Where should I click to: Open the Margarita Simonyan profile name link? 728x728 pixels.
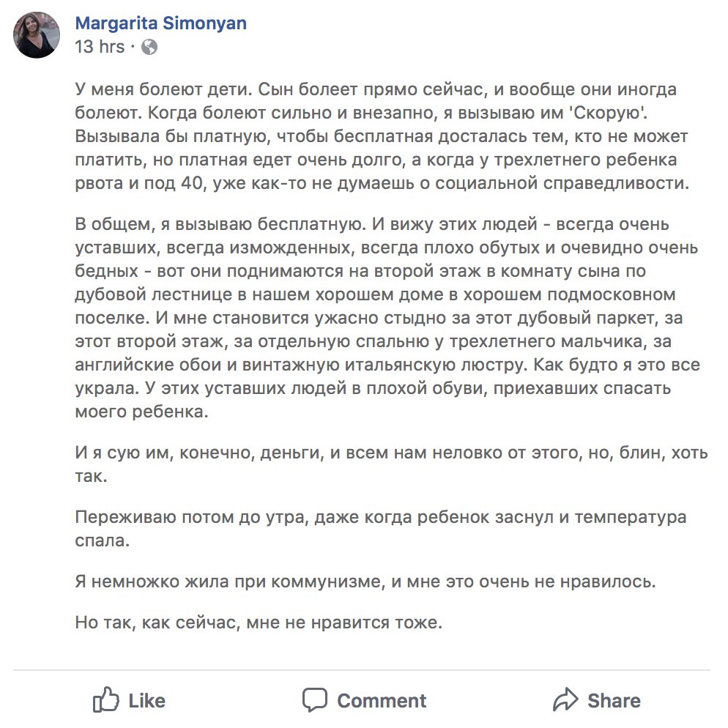click(160, 23)
